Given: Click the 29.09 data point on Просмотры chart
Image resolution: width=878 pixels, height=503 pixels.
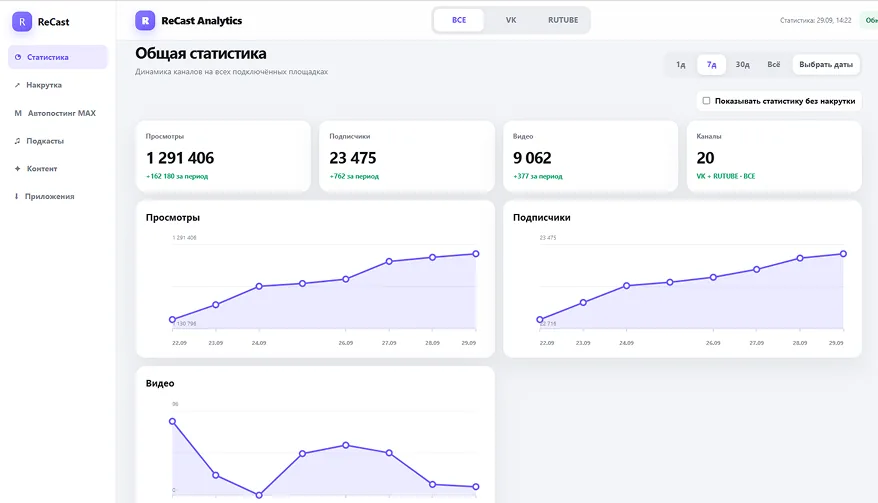Looking at the screenshot, I should (x=476, y=254).
